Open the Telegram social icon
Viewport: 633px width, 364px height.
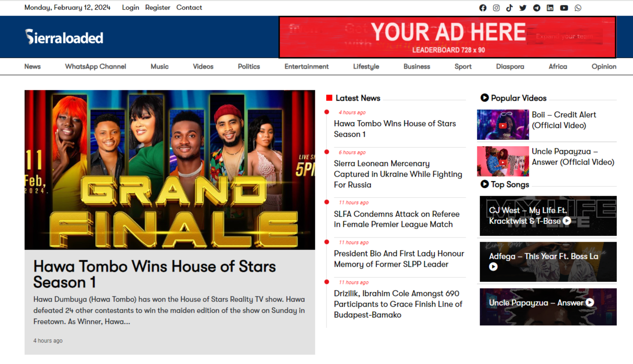tap(537, 8)
